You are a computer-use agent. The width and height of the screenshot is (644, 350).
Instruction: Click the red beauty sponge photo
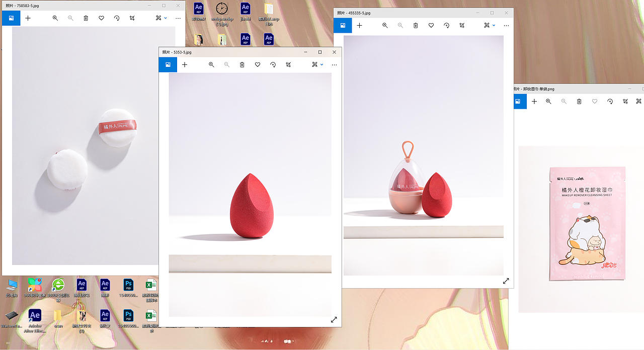(250, 195)
